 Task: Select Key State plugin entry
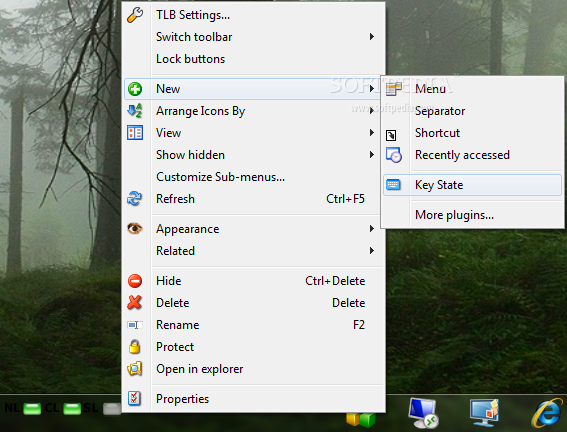(472, 185)
